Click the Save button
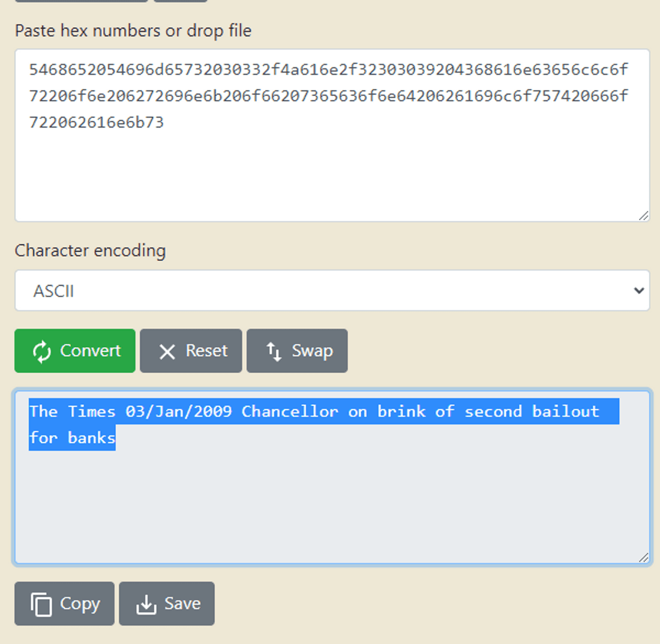Image resolution: width=660 pixels, height=644 pixels. point(167,604)
